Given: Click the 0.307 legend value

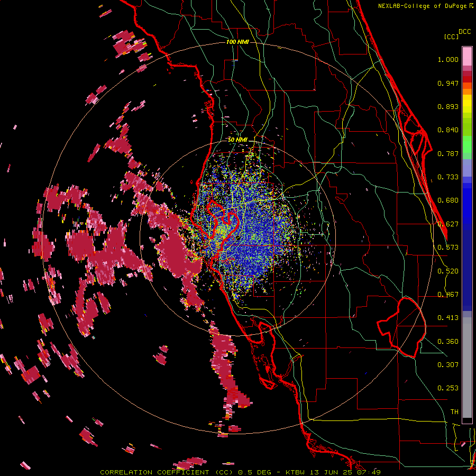Looking at the screenshot, I should tap(448, 365).
